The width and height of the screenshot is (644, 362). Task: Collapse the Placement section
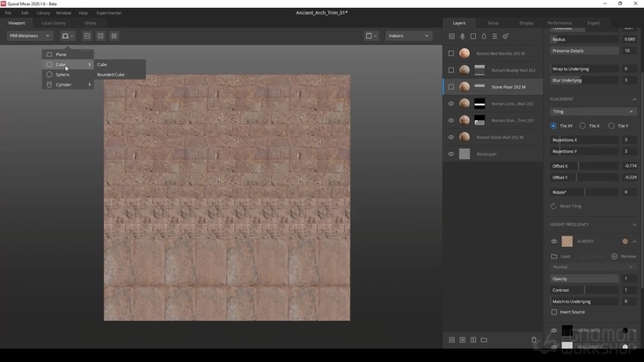634,99
